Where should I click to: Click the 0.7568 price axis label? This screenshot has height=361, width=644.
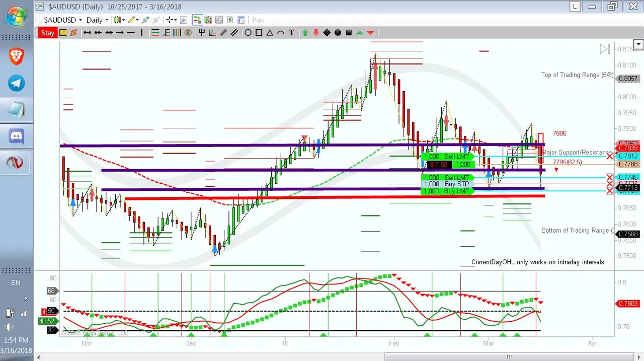(628, 234)
